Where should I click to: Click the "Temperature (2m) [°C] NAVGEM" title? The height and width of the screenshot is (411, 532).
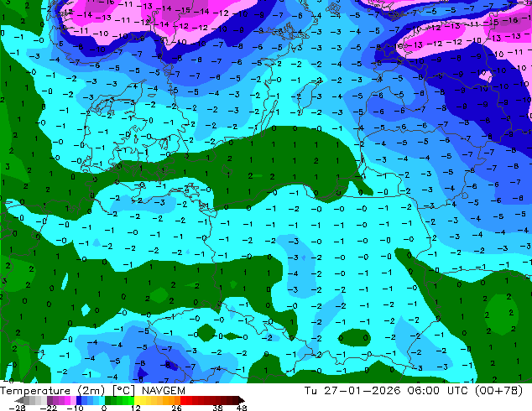(92, 391)
